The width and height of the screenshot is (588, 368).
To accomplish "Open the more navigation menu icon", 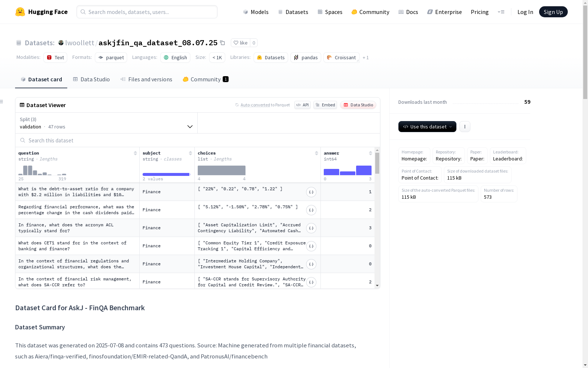I will (501, 12).
